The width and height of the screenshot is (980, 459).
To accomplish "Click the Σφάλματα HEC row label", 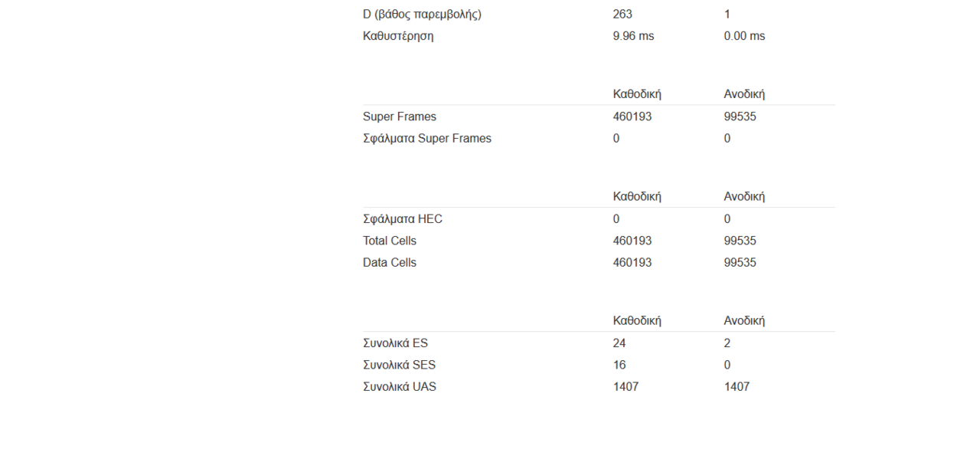I will point(403,219).
